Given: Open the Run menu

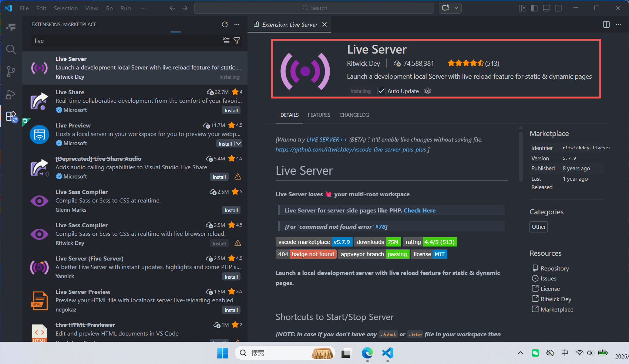Looking at the screenshot, I should (125, 8).
